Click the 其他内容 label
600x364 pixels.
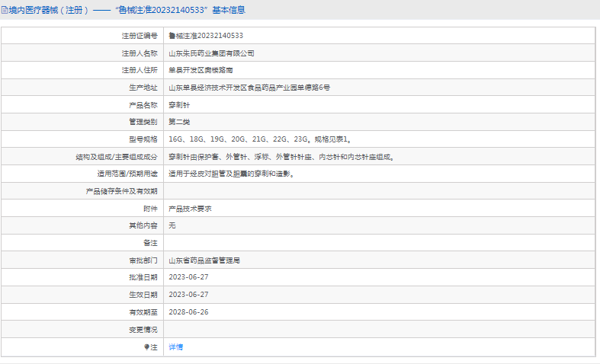[143, 225]
